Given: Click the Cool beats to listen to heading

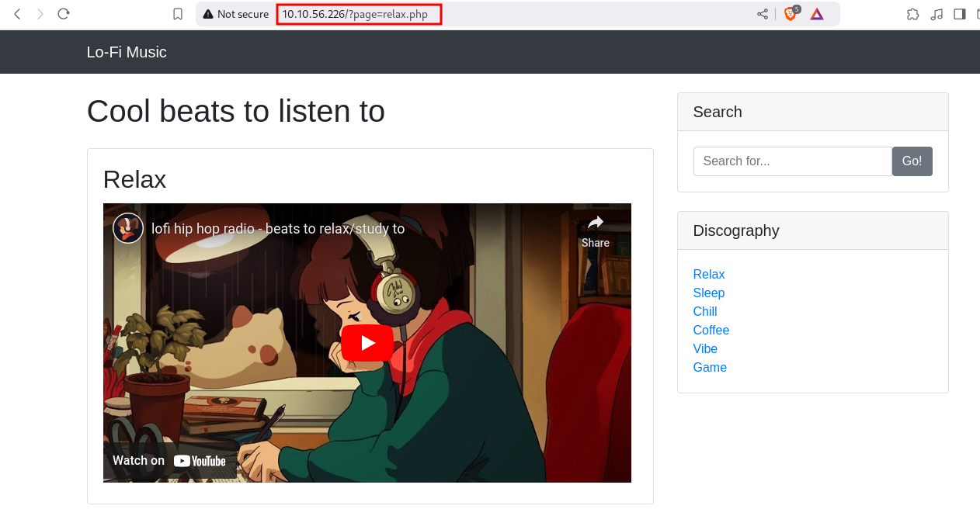Looking at the screenshot, I should [236, 112].
